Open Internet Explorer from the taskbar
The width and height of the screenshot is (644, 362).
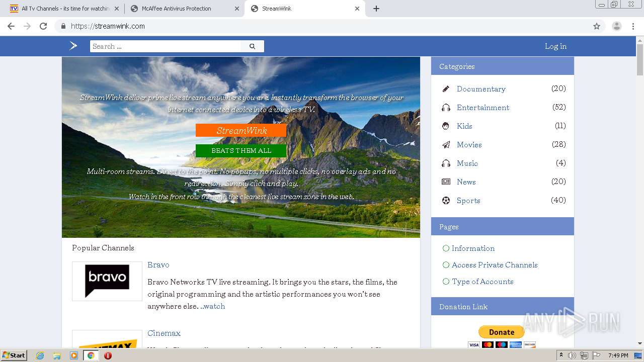click(40, 355)
